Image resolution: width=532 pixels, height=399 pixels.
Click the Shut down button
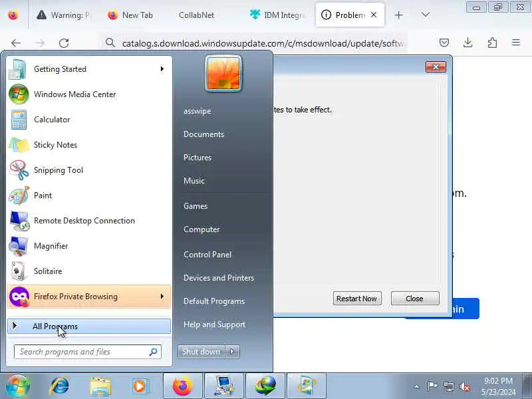pos(201,352)
